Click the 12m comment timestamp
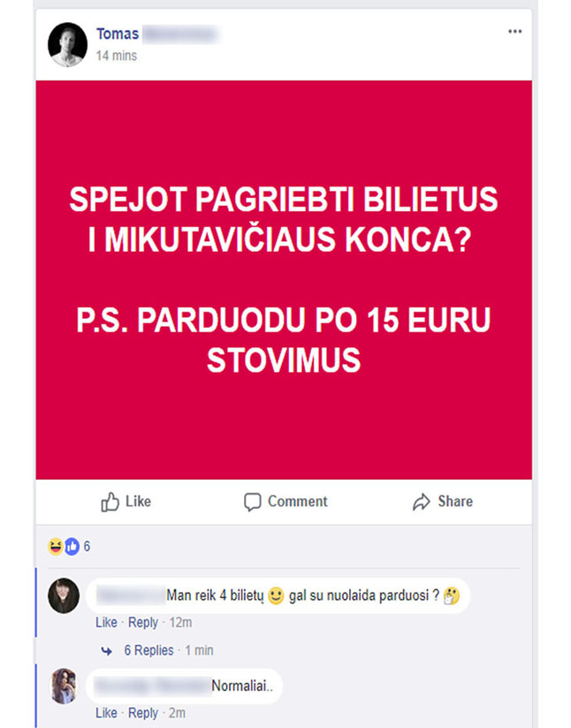The height and width of the screenshot is (728, 571). (x=180, y=622)
